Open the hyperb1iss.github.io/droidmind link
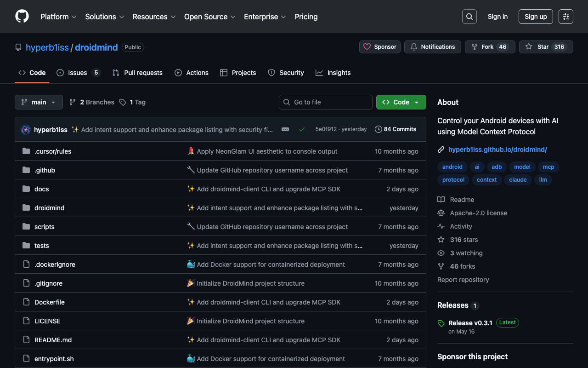The height and width of the screenshot is (368, 588). 498,149
